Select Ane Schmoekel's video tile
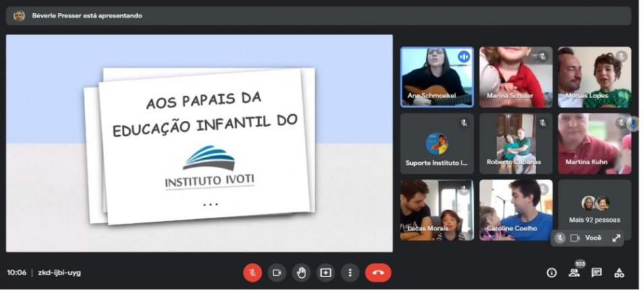The image size is (644, 290). point(437,77)
